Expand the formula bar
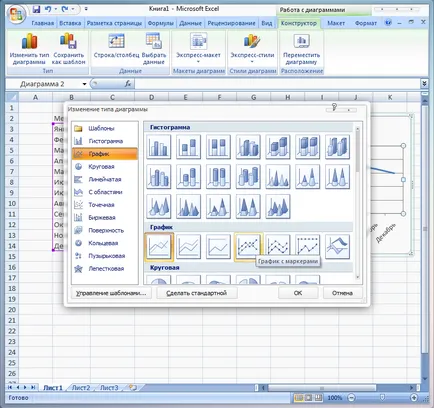Image resolution: width=434 pixels, height=408 pixels. pos(424,83)
